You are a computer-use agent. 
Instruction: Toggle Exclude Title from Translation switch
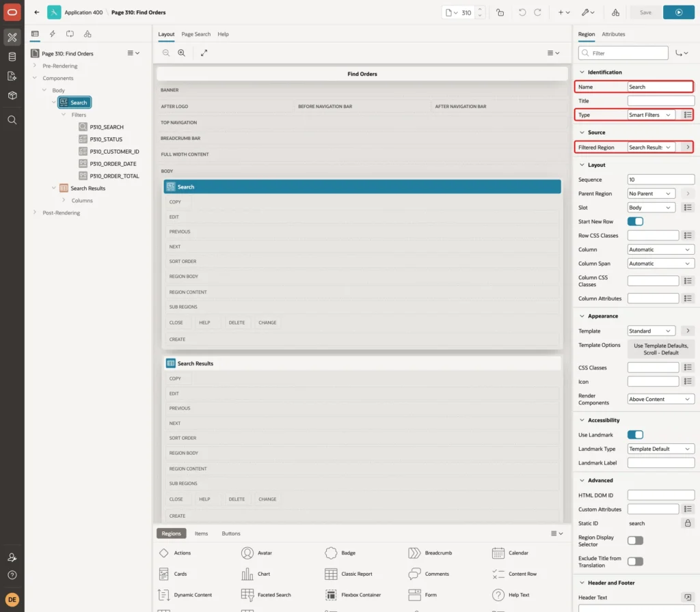(635, 561)
